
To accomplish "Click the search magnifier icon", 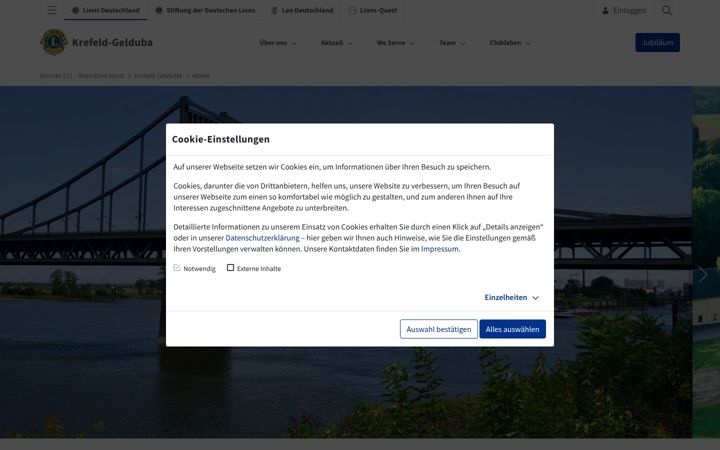I will (x=667, y=10).
